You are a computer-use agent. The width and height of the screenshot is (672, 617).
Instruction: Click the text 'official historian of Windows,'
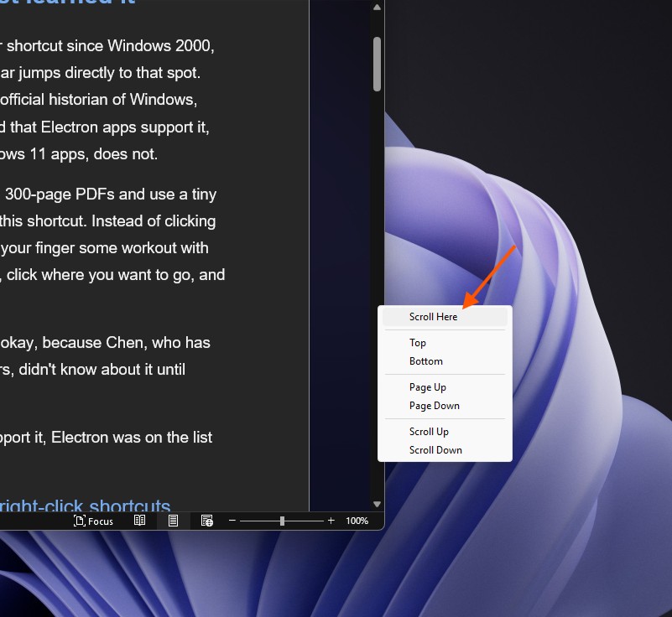[98, 100]
